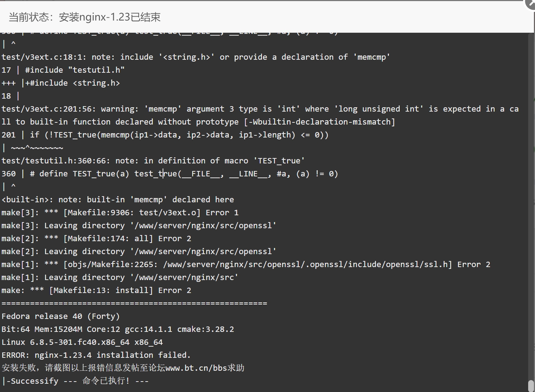Viewport: 535px width, 392px height.
Task: Click the 'make[3]: *** [Makefile:9306' error line
Action: point(120,212)
